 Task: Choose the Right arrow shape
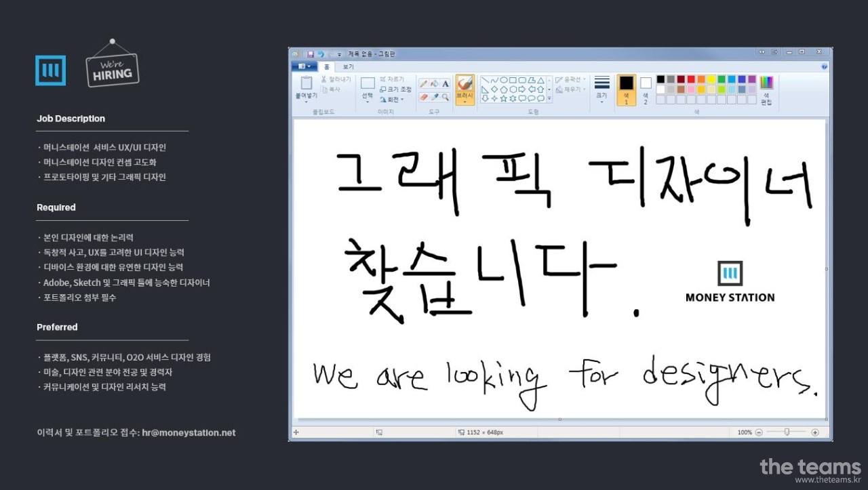522,89
